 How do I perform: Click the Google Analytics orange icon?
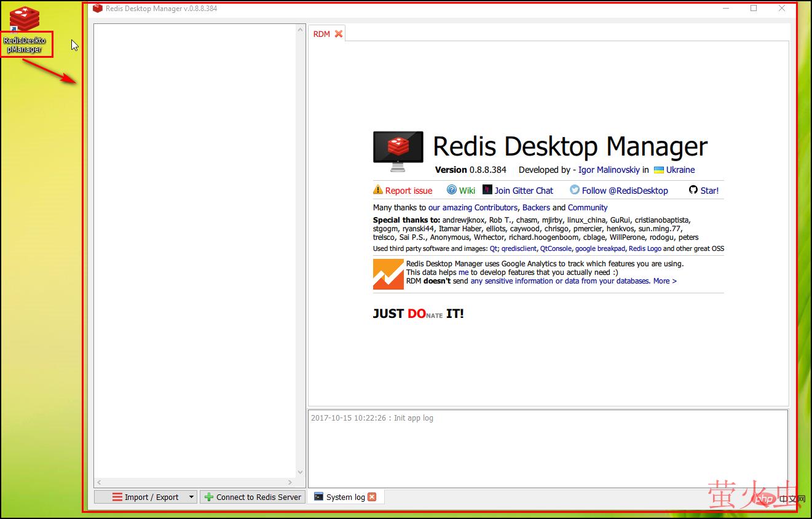[388, 274]
